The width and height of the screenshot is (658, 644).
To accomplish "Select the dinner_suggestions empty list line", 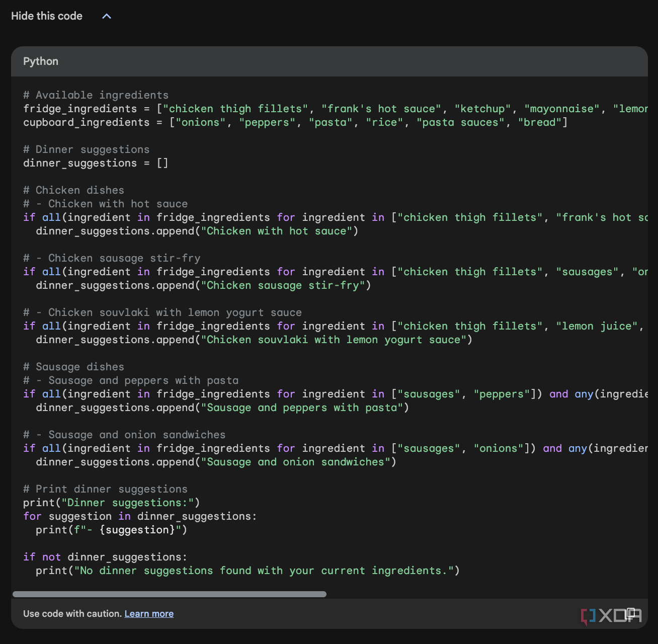I will [95, 163].
